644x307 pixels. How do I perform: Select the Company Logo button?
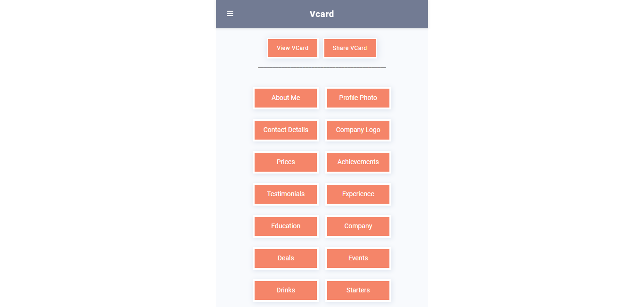click(x=358, y=130)
